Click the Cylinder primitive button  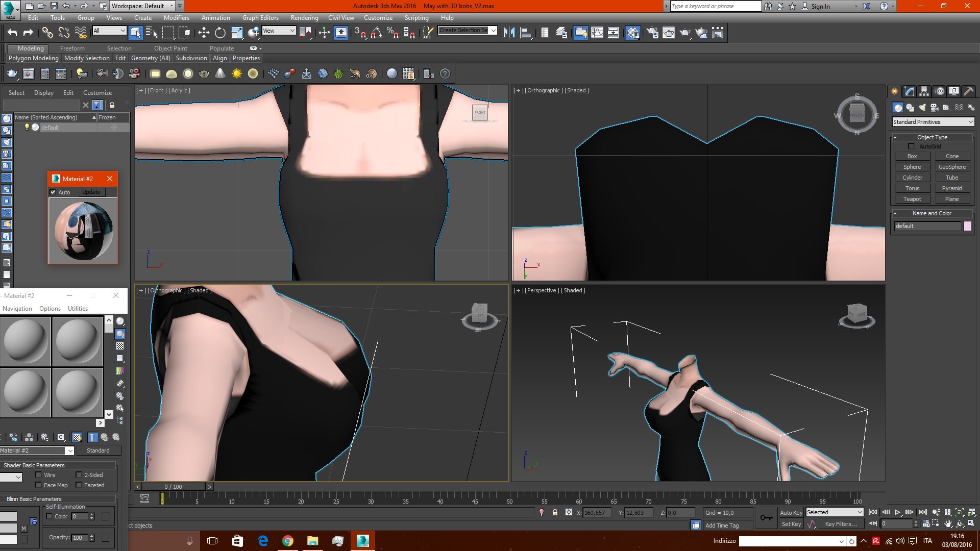pos(912,178)
